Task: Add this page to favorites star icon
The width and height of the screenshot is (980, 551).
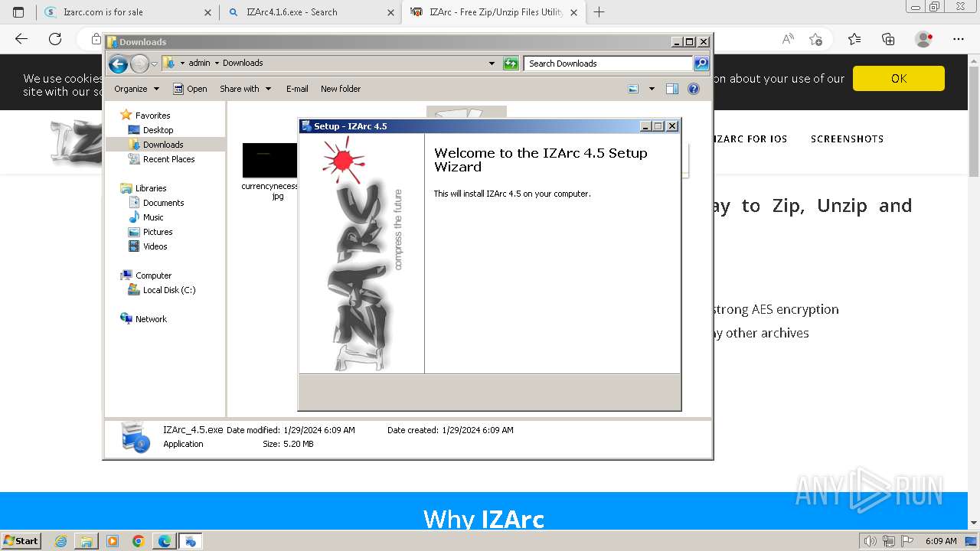Action: click(x=815, y=39)
